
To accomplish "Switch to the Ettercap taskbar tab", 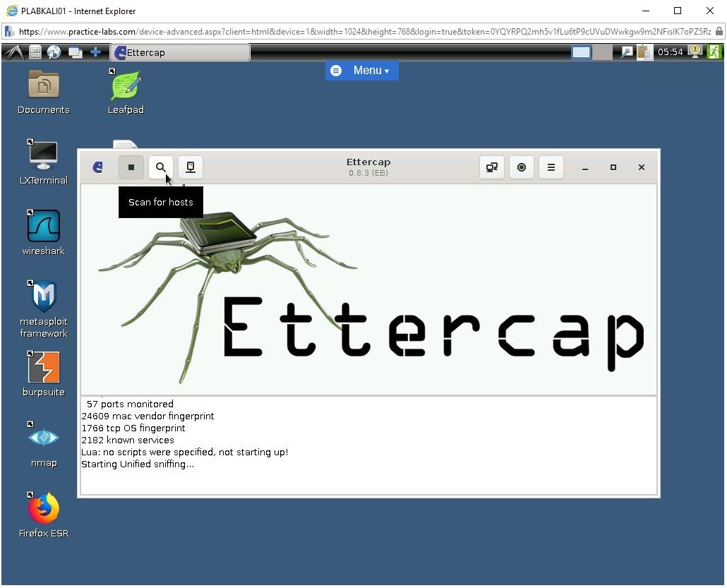I will [x=179, y=52].
